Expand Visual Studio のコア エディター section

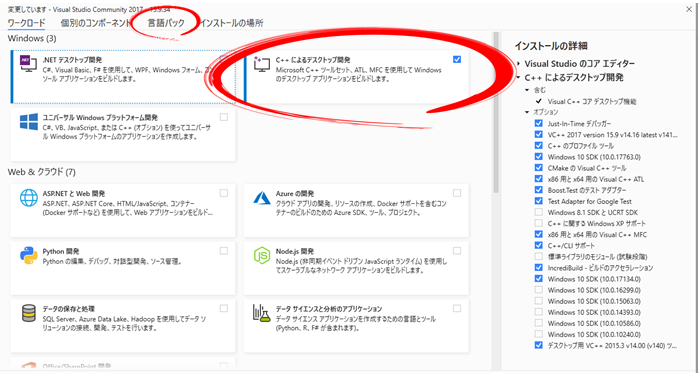tap(519, 64)
